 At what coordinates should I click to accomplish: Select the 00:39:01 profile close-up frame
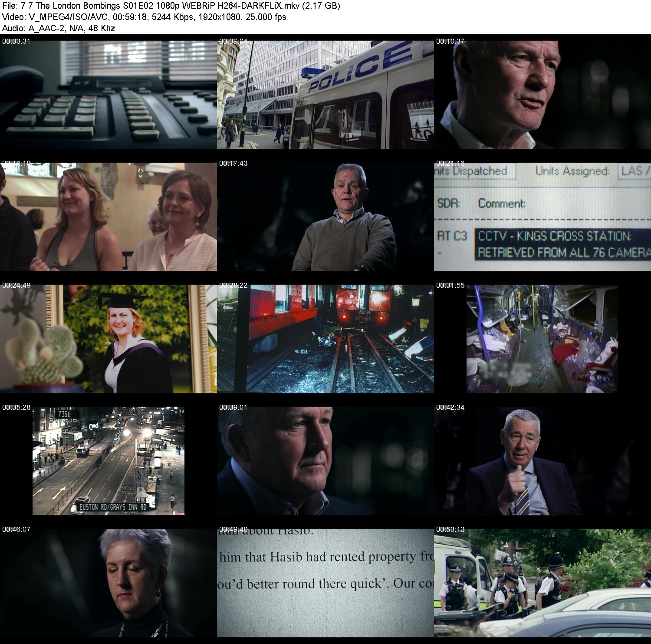pyautogui.click(x=325, y=461)
